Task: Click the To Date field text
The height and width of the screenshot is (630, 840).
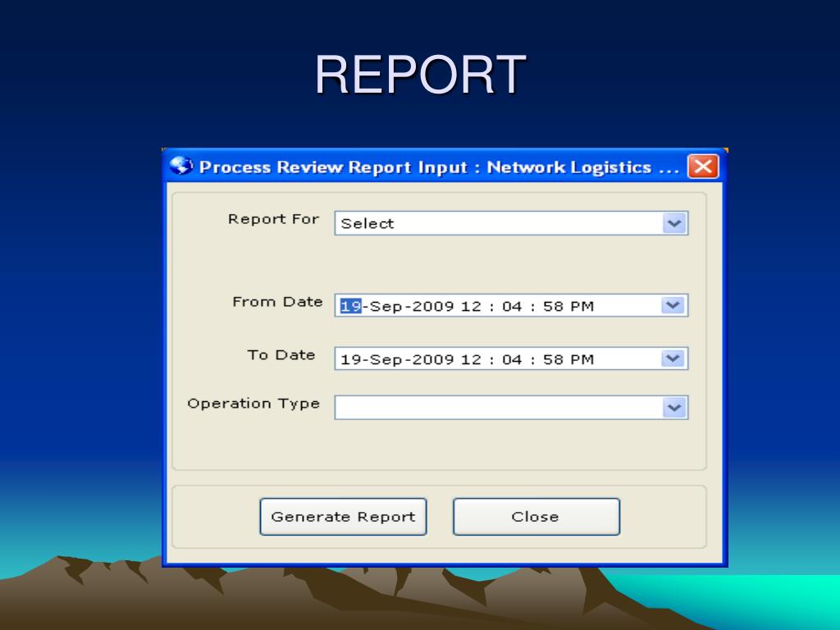Action: 467,359
